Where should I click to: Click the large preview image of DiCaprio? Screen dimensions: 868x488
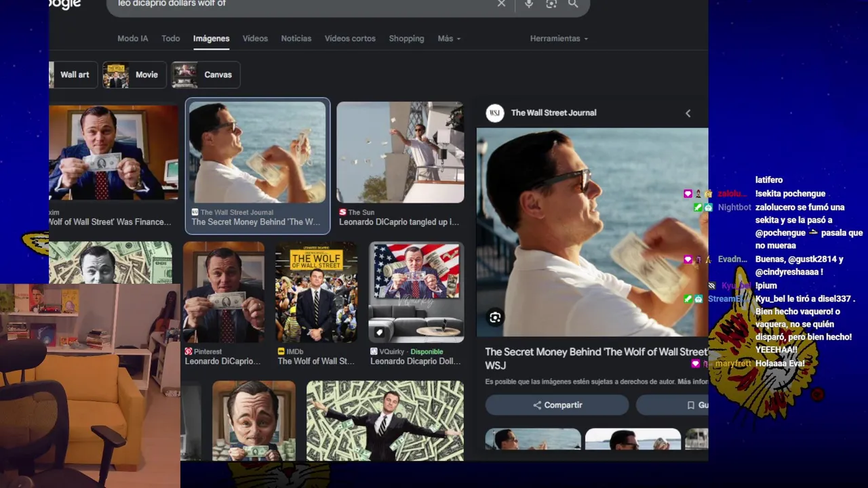point(593,232)
